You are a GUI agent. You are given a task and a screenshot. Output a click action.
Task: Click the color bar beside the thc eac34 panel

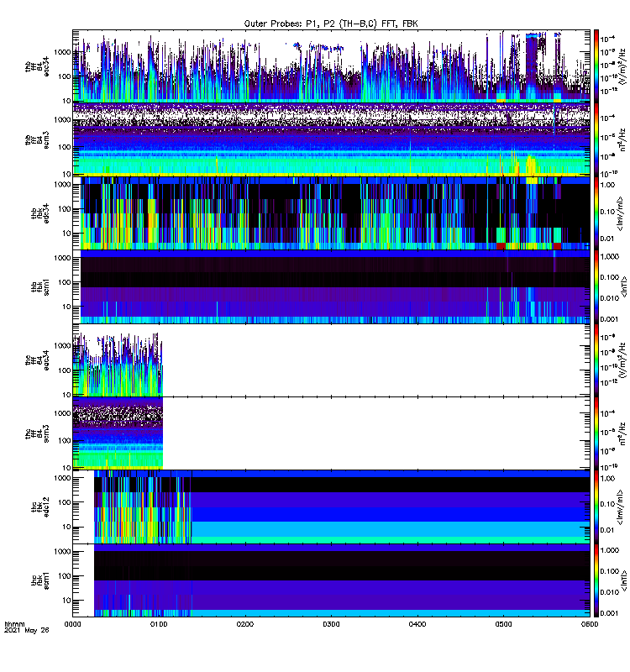coord(596,360)
